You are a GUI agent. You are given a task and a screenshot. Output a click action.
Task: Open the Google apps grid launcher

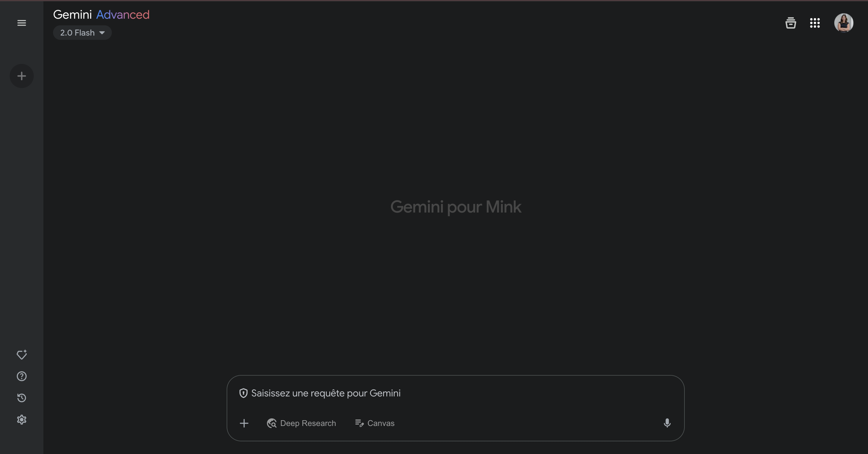tap(815, 23)
